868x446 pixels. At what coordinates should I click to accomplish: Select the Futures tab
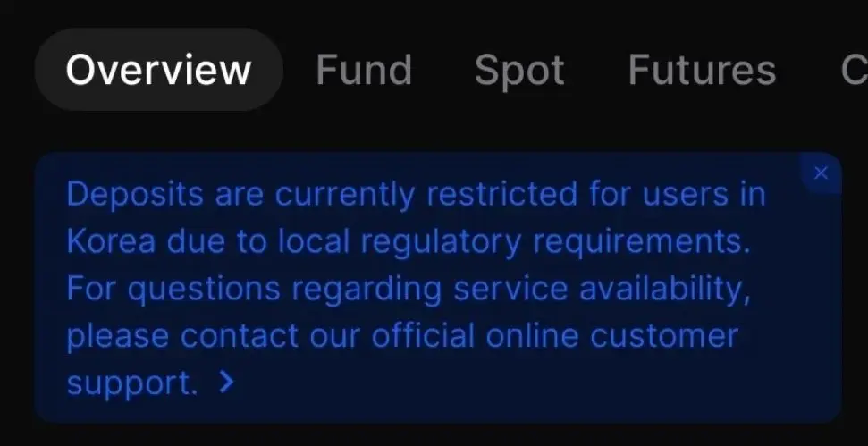coord(702,71)
